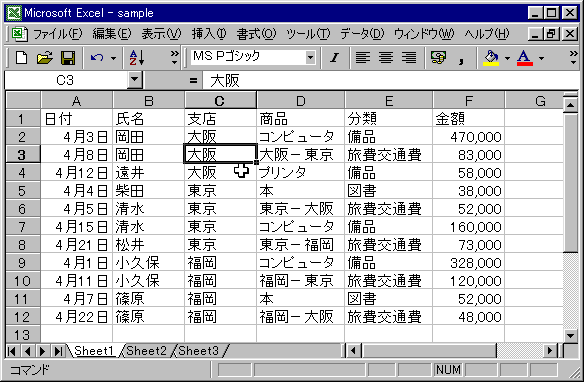Jump to last sheet tab arrow
The height and width of the screenshot is (382, 584).
(x=58, y=351)
